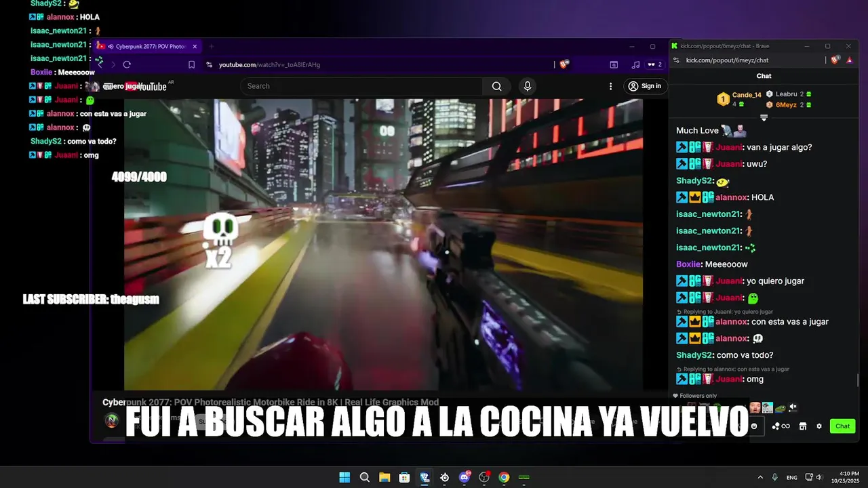Click ShadyS2 in 'como va todo?' message
The image size is (868, 488).
694,355
